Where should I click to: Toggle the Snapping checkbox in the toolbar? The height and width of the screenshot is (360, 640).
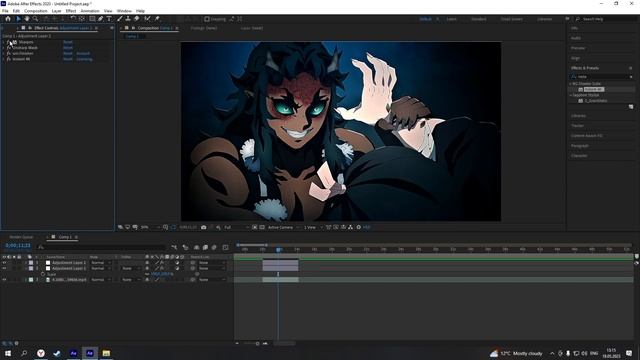pos(207,19)
